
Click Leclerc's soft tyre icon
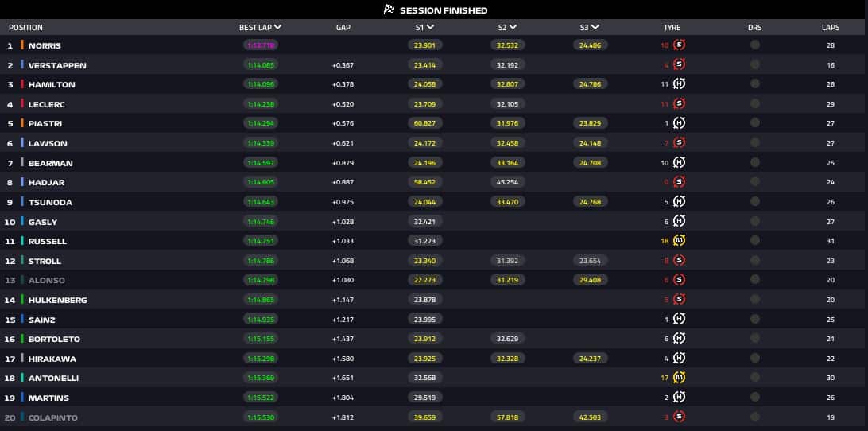[680, 103]
